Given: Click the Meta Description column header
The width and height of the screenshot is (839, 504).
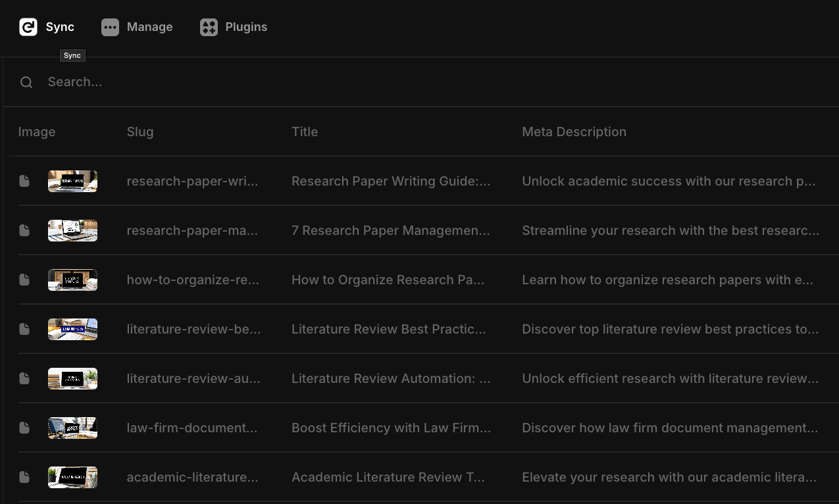Looking at the screenshot, I should [574, 132].
